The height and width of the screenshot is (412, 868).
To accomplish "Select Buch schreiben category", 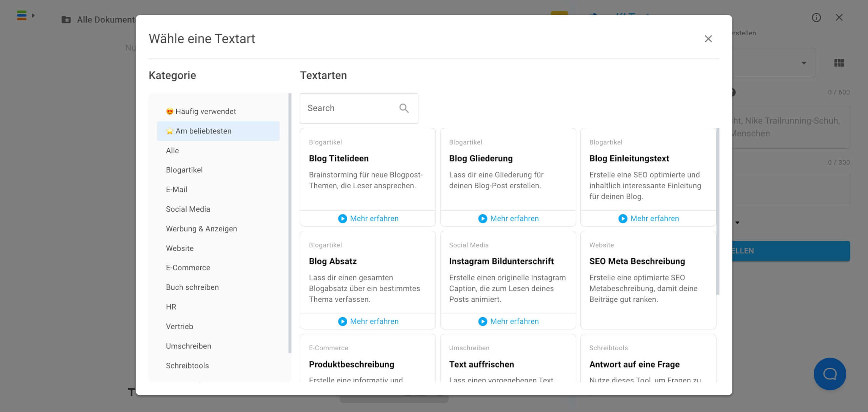I will click(x=218, y=287).
